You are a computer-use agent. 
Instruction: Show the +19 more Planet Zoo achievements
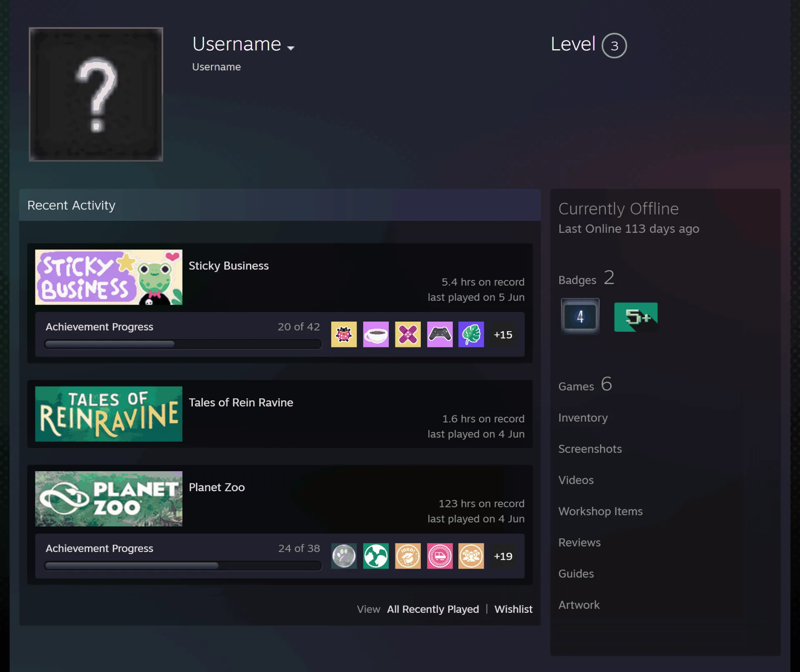tap(503, 556)
